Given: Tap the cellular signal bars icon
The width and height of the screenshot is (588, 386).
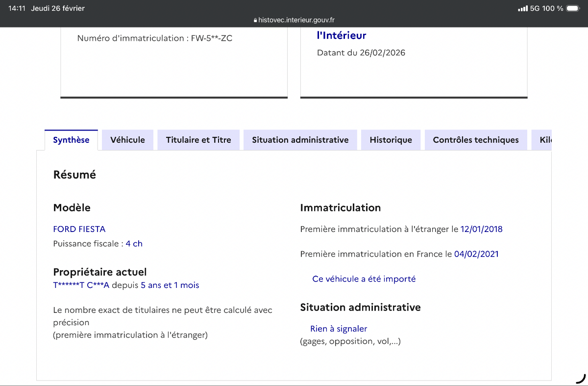Looking at the screenshot, I should tap(523, 8).
